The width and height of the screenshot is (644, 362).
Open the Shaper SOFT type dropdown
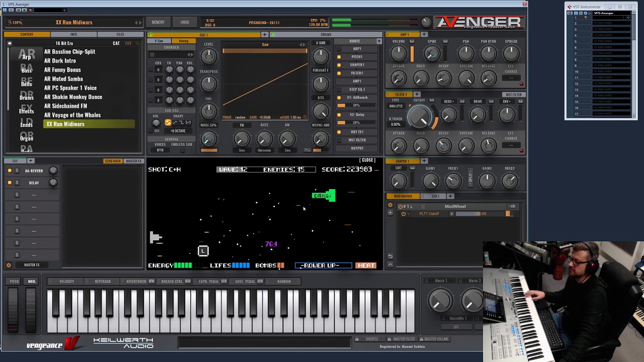coord(398,168)
